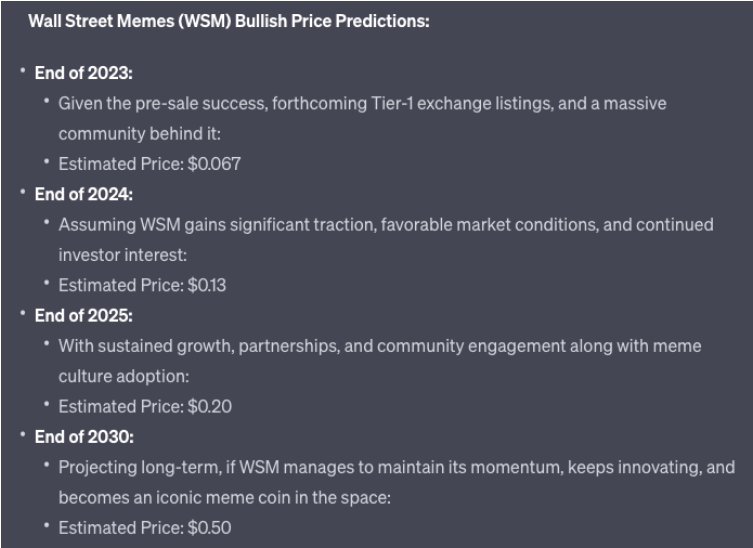Click the Estimated Price $0.20 line
Image resolution: width=753 pixels, height=548 pixels.
145,407
